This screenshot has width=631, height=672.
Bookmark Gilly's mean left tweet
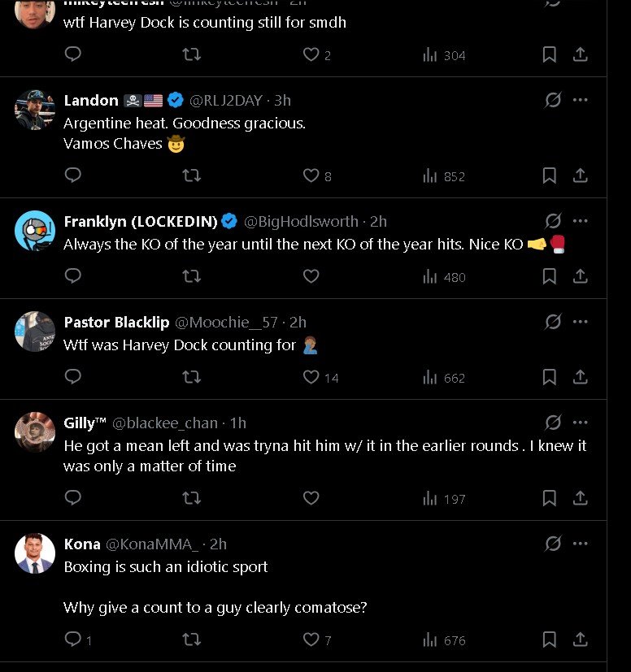click(550, 498)
